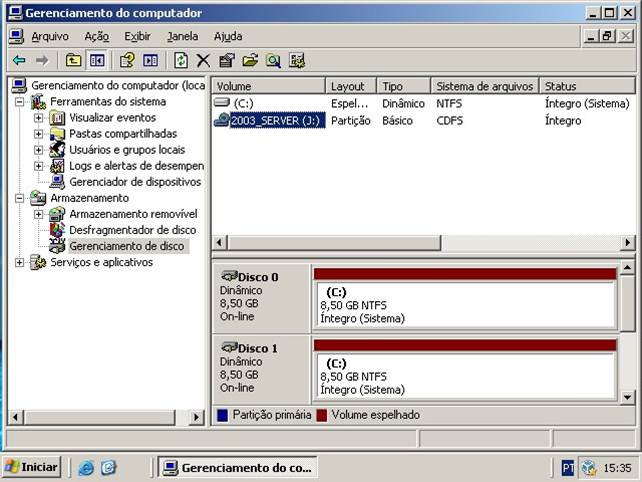Click the Pastas compartilhadas folder icon
The height and width of the screenshot is (482, 642).
pos(57,134)
